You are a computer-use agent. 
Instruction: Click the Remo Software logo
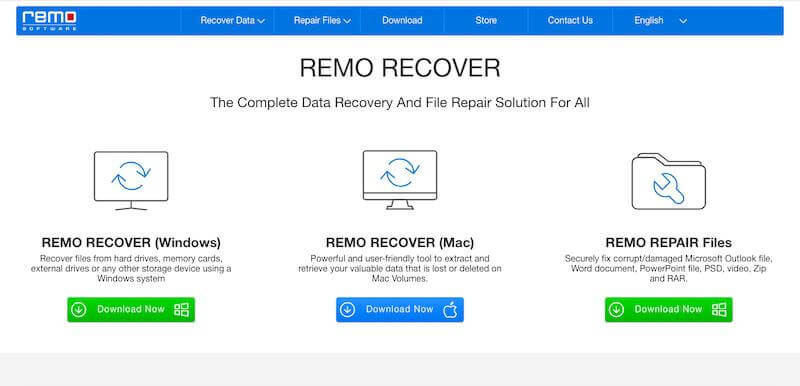pyautogui.click(x=49, y=20)
